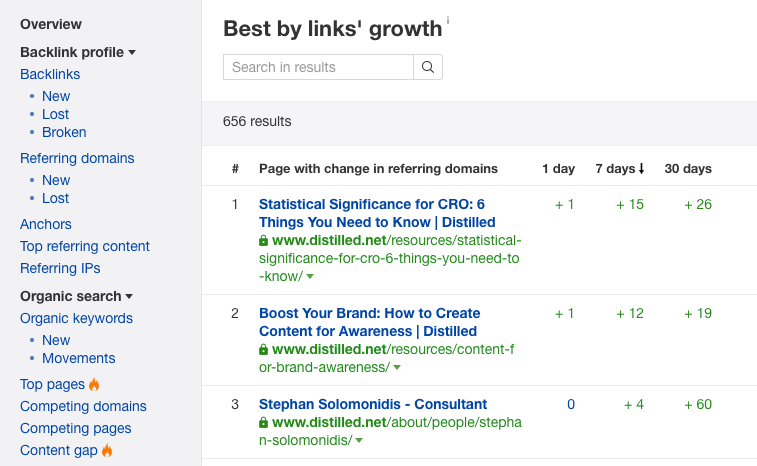This screenshot has height=466, width=757.
Task: Open the dropdown after content-for-brand-awareness URL
Action: coord(397,367)
